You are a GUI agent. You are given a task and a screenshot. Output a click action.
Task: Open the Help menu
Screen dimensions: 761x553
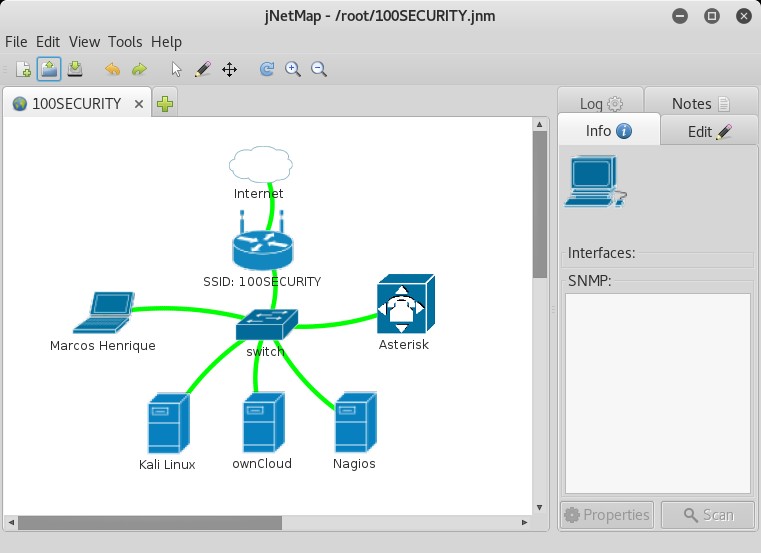(166, 42)
